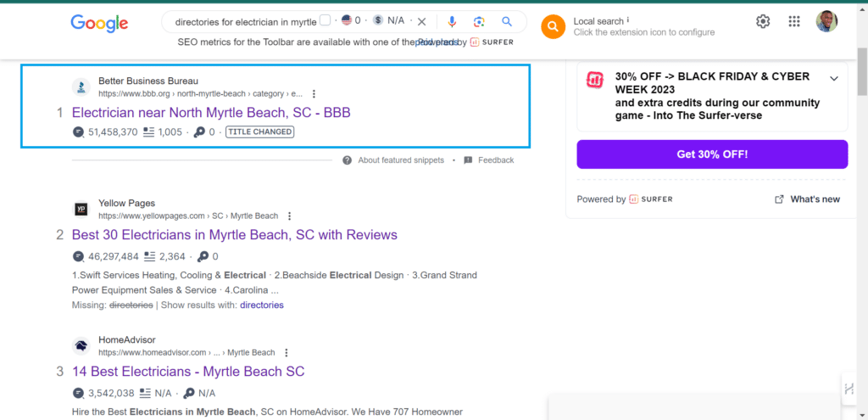Open Electrician near North Myrtle Beach BBB result
This screenshot has width=868, height=420.
(x=211, y=113)
